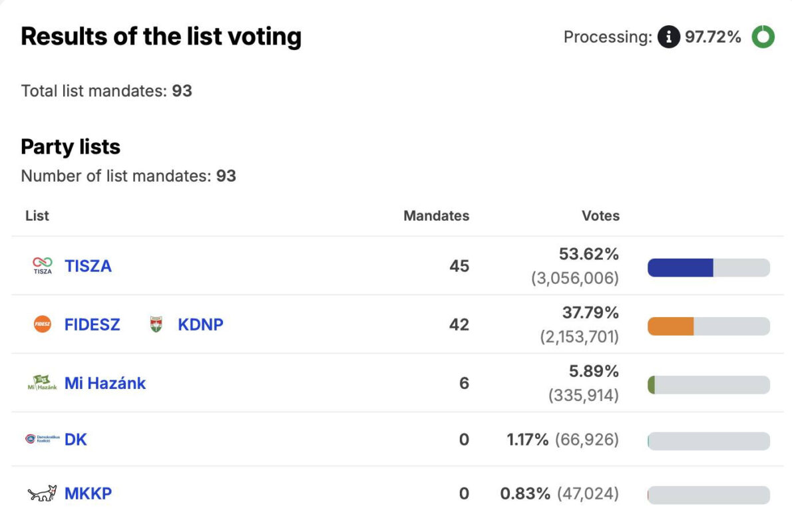Click the KDNP coat of arms icon
The image size is (792, 532).
tap(156, 325)
